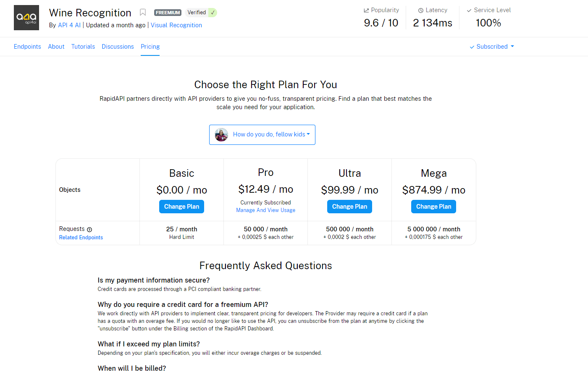
Task: Click the Latency clock icon
Action: click(421, 10)
